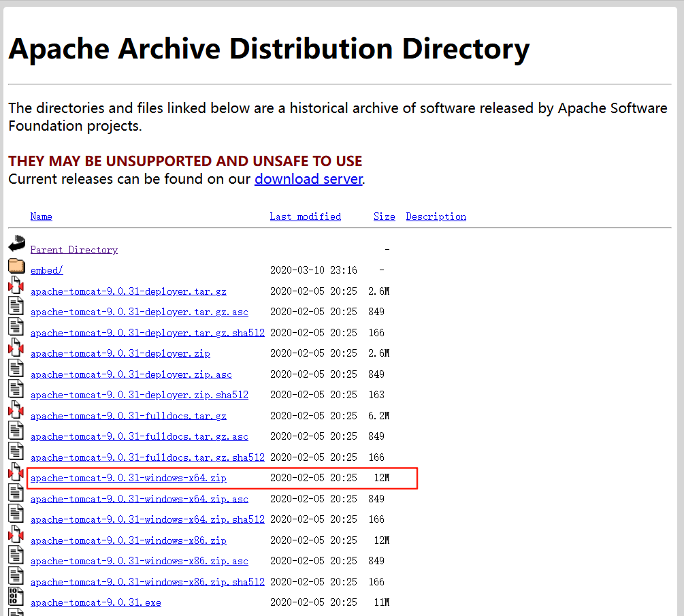
Task: Click archive icon beside deployer.tar.gz
Action: click(16, 285)
